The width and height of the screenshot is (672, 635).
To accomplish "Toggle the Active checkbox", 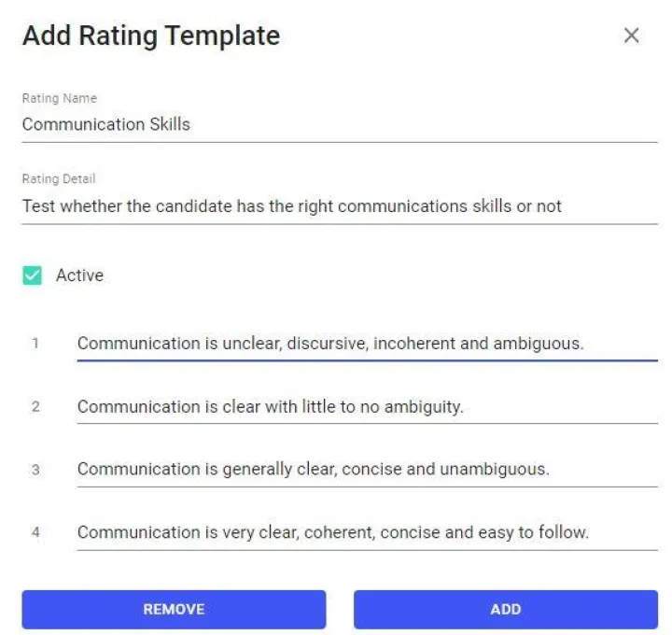I will tap(32, 275).
